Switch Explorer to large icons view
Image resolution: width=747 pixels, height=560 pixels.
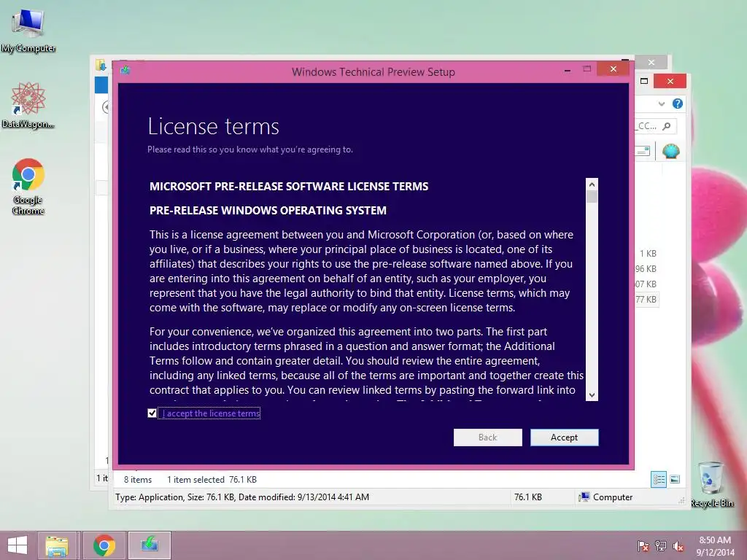pos(675,480)
